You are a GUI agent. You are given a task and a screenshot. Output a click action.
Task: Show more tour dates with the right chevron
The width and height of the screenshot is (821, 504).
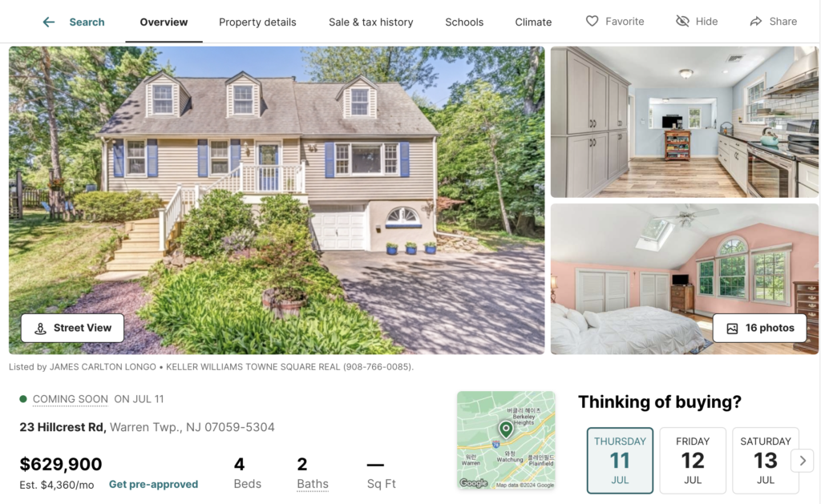[x=802, y=461]
